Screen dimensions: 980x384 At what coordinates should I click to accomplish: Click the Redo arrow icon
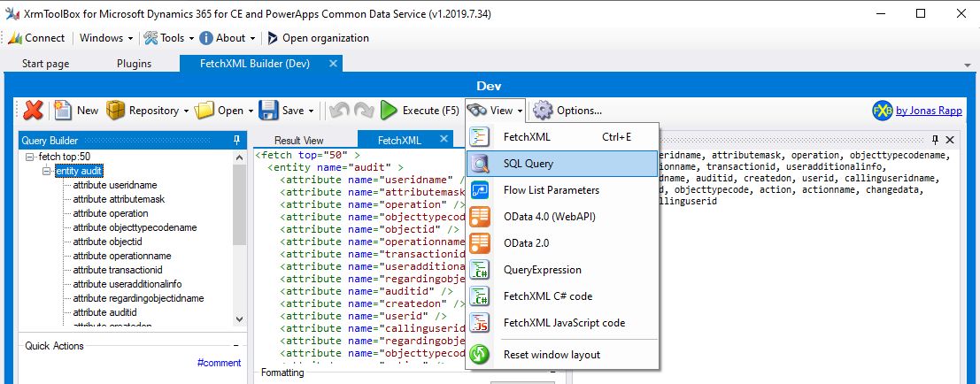click(x=363, y=111)
